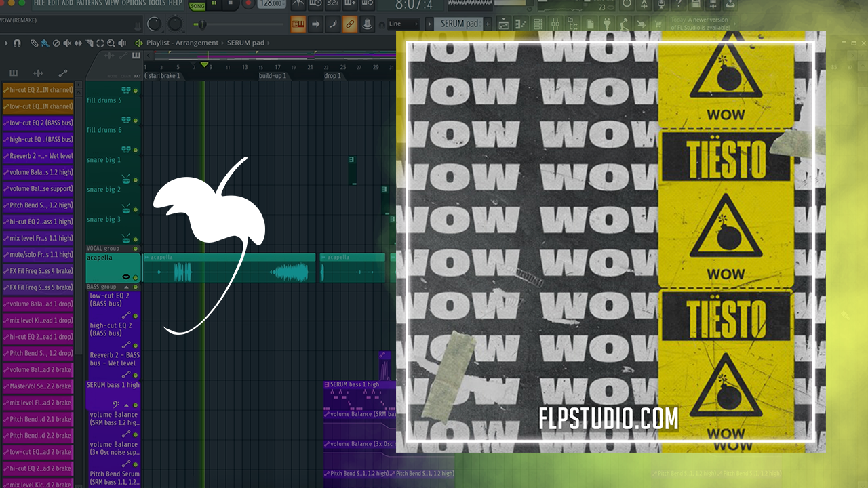Image resolution: width=868 pixels, height=488 pixels.
Task: Click the stop playback button
Action: coord(231,4)
